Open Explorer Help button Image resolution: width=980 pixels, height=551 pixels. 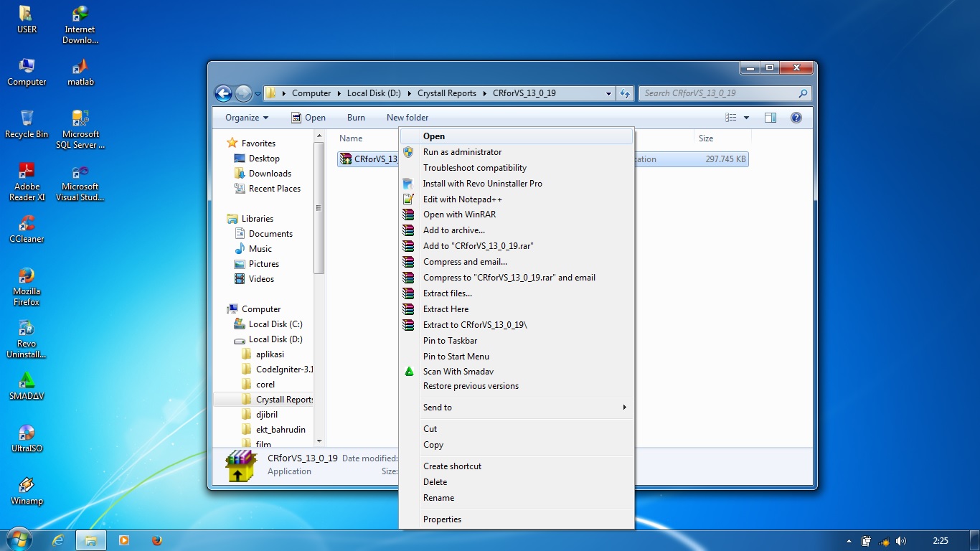pos(796,118)
